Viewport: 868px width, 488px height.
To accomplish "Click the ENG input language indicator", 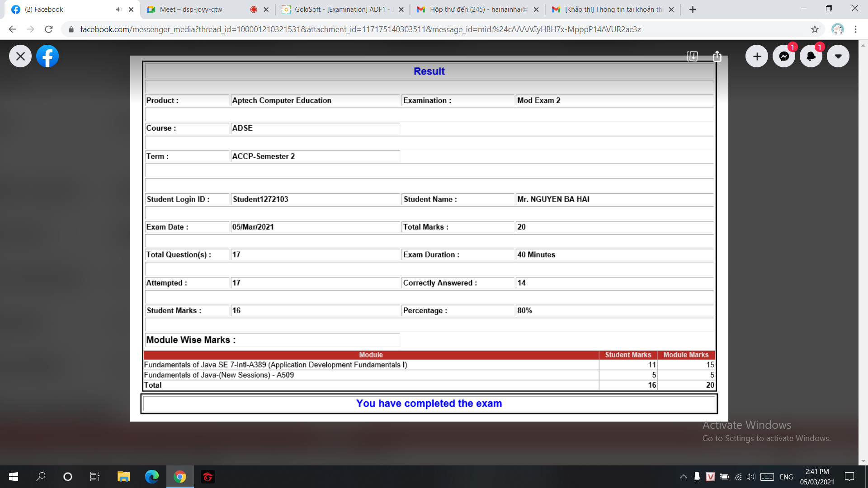I will coord(786,477).
